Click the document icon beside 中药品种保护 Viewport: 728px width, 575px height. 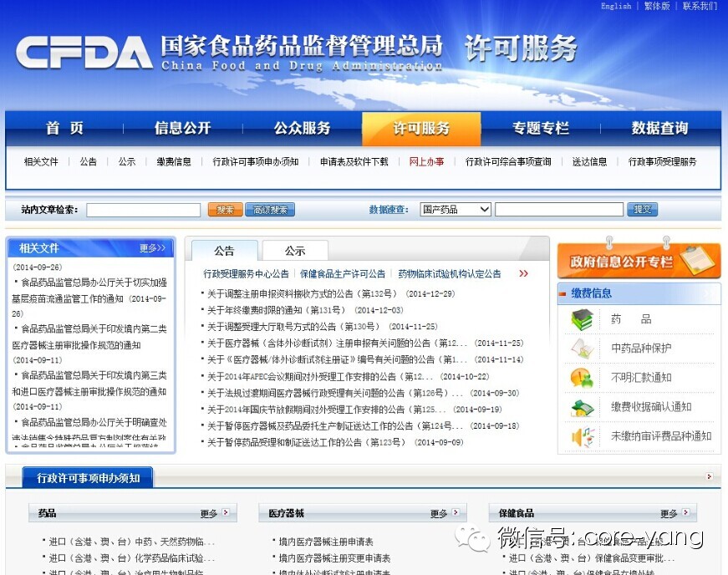coord(583,349)
